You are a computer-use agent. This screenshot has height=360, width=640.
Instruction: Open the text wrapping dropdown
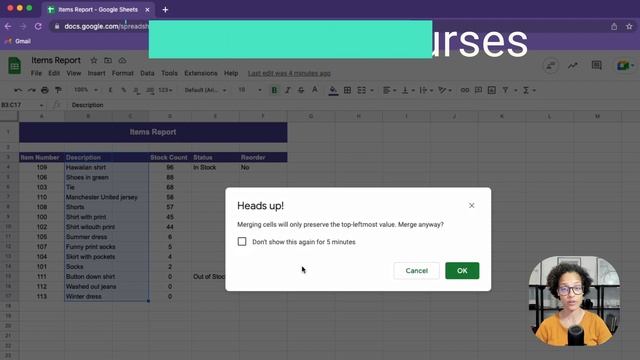pos(426,90)
